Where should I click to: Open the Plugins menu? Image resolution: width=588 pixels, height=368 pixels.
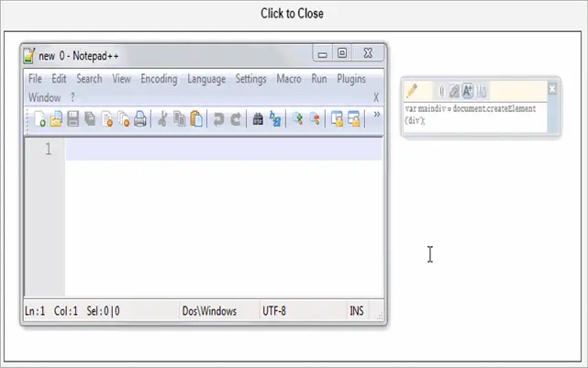pos(351,79)
